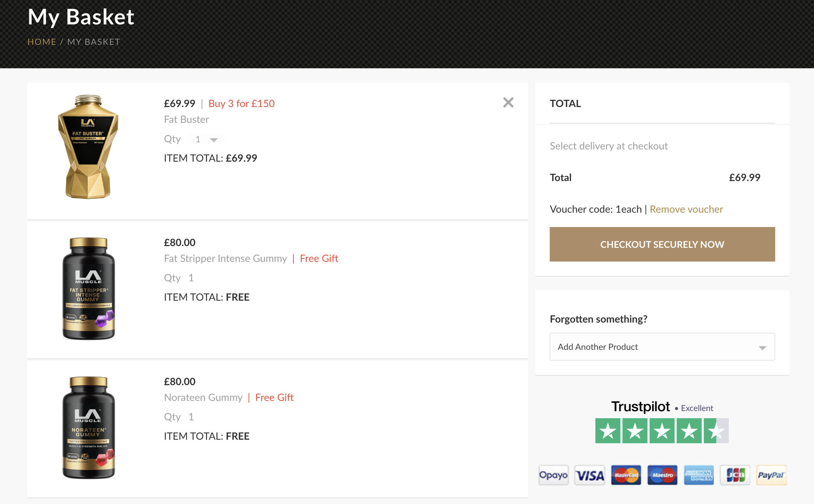Click the Maestro card icon

tap(662, 475)
